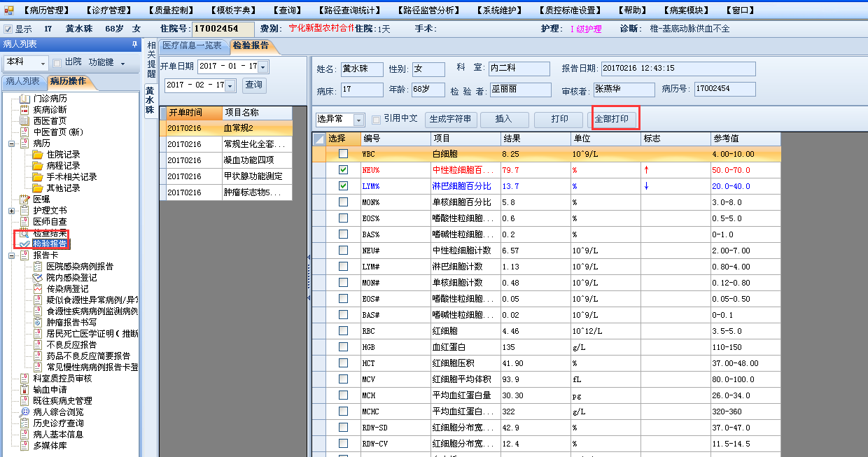Click the 中医首页(新) document icon
868x457 pixels.
click(x=24, y=132)
